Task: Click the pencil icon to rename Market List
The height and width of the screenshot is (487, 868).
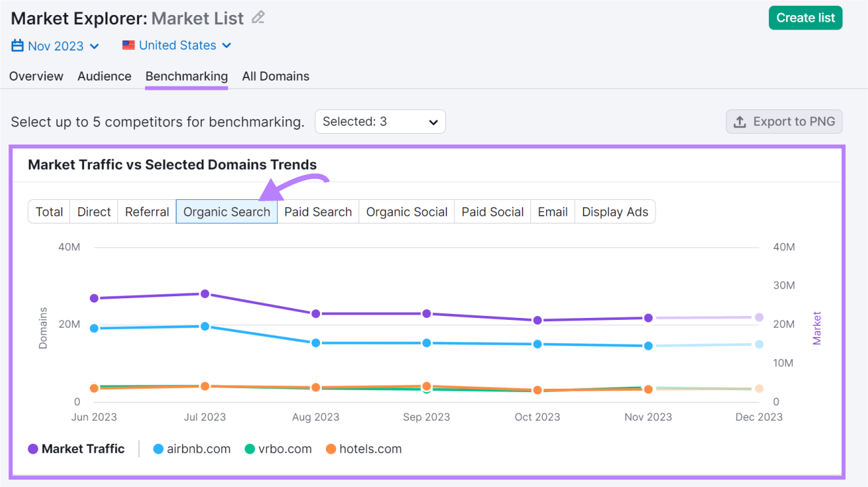Action: click(257, 18)
